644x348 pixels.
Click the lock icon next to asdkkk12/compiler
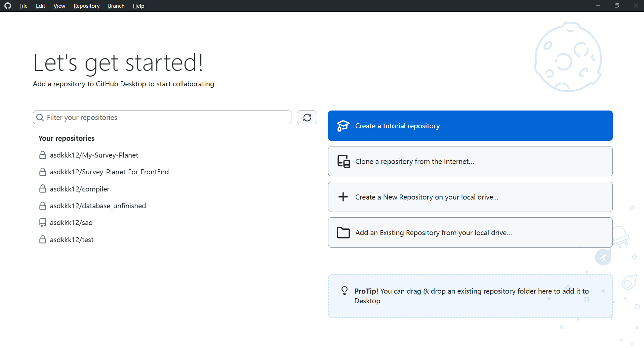pyautogui.click(x=43, y=189)
